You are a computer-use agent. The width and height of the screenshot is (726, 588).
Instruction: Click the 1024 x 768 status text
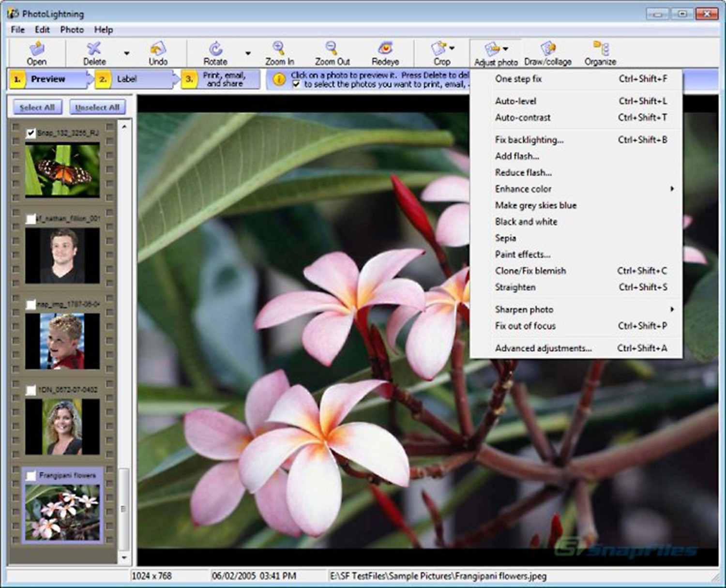click(152, 576)
